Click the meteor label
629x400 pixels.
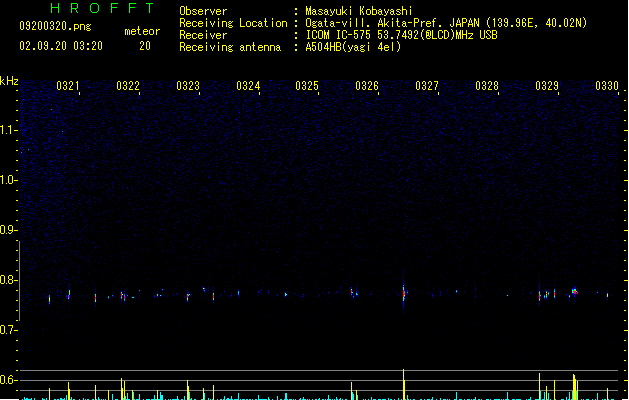coord(142,31)
